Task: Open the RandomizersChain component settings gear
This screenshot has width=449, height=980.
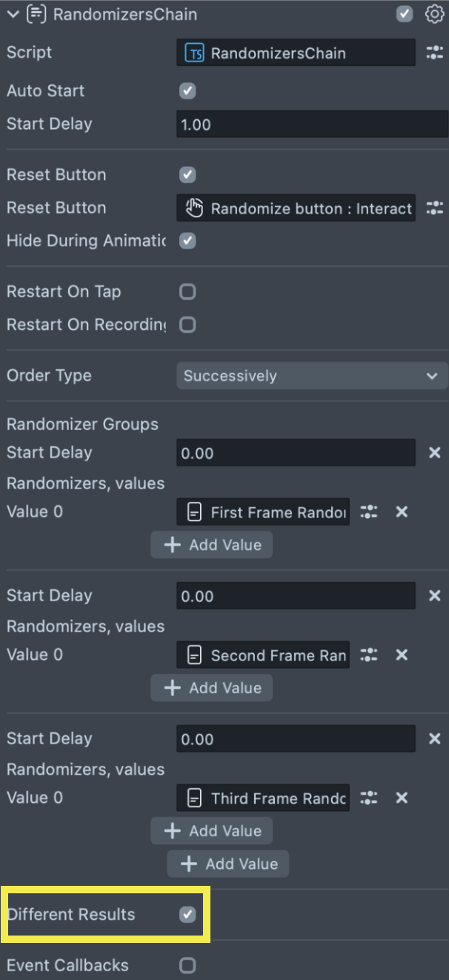Action: pos(434,14)
